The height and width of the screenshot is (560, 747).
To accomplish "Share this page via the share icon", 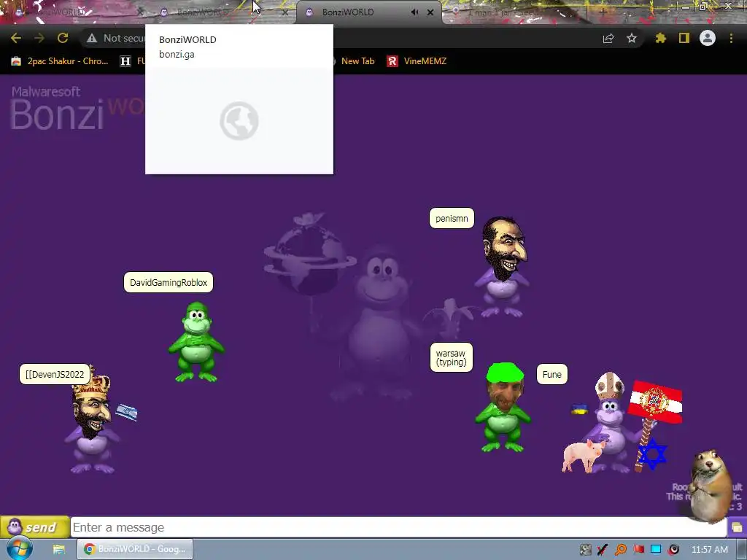I will pyautogui.click(x=608, y=39).
